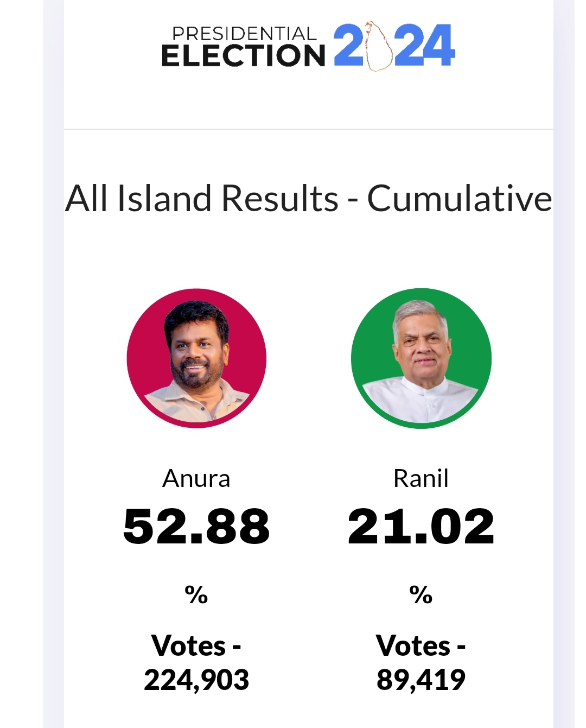Screen dimensions: 586x728
Task: Open the green circular candidate photo above Ranil
Action: (x=421, y=358)
